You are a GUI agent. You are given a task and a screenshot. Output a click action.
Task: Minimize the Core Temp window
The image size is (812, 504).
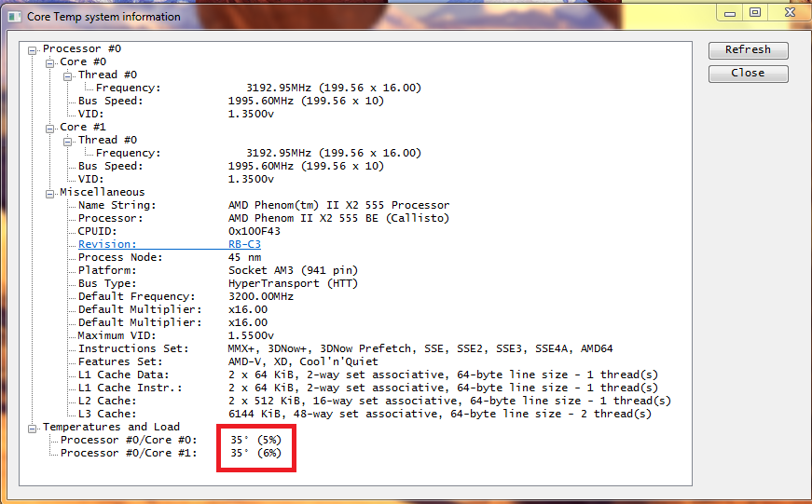(730, 13)
